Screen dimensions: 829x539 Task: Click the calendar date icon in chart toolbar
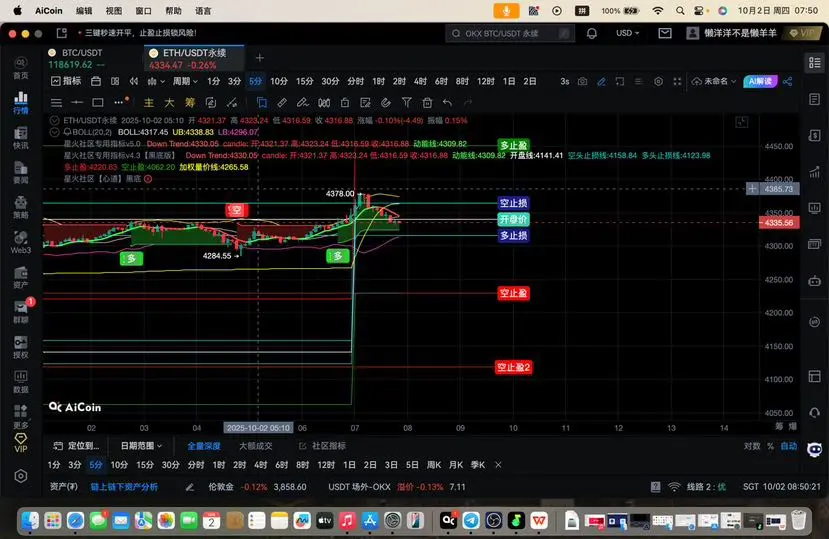pos(96,81)
